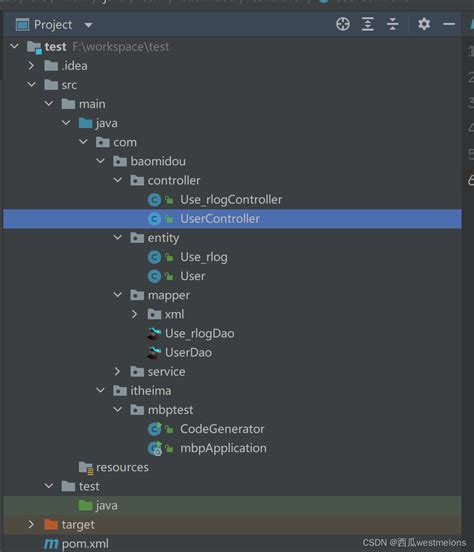474x552 pixels.
Task: Collapse the itheima package
Action: pos(100,390)
